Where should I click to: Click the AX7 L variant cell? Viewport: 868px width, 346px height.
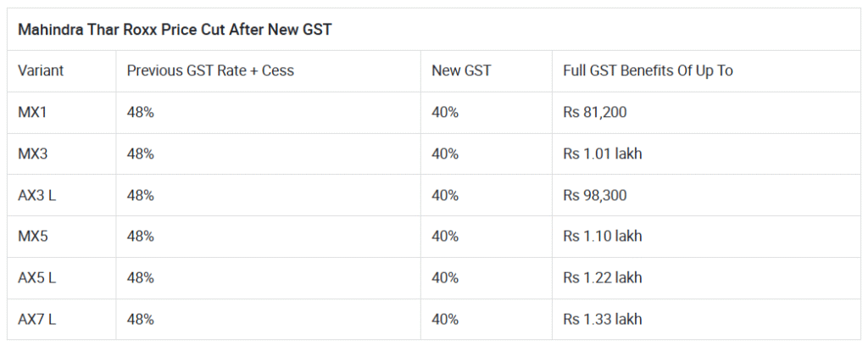click(x=37, y=320)
